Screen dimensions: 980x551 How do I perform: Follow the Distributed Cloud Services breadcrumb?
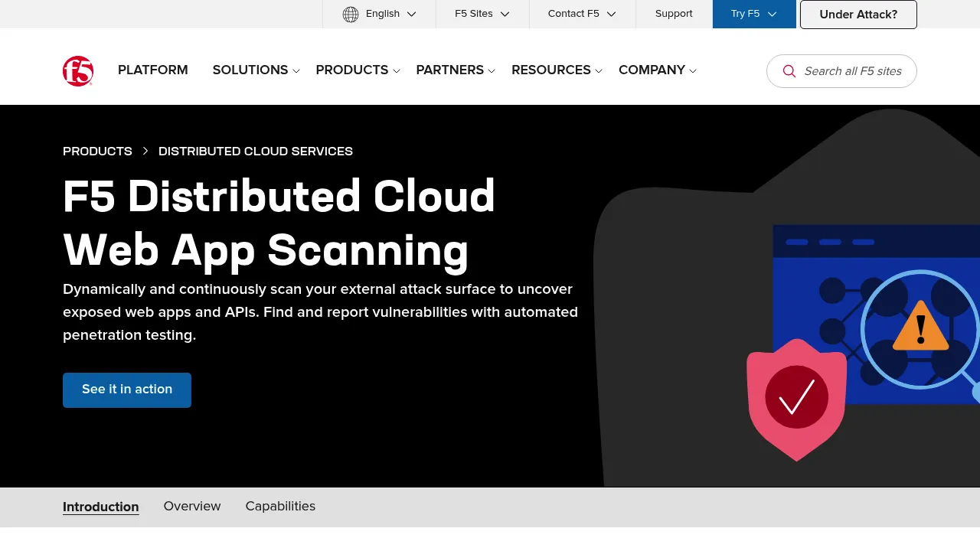[x=256, y=151]
